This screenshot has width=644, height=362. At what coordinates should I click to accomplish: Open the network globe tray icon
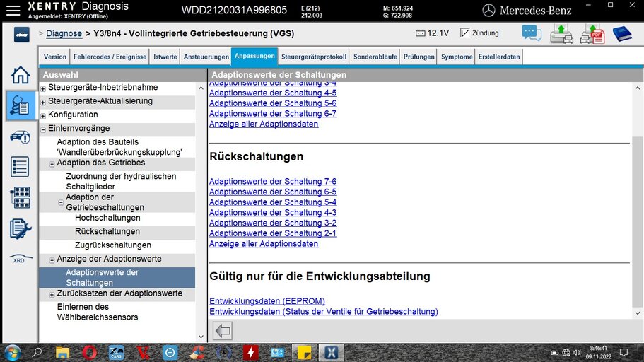click(566, 353)
